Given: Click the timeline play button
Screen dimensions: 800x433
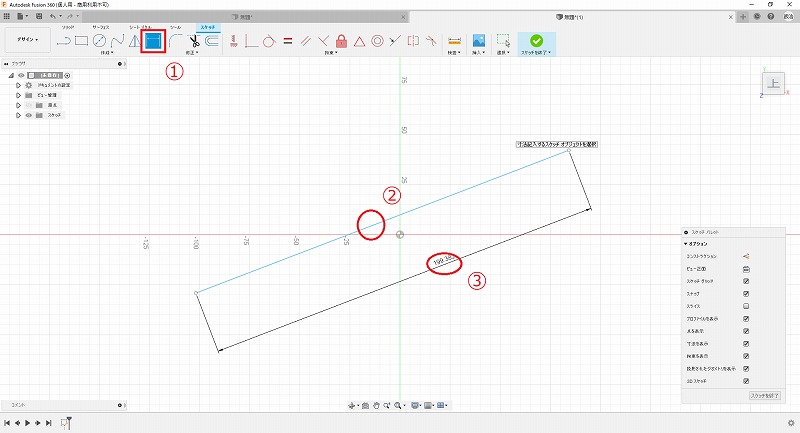Looking at the screenshot, I should point(27,423).
